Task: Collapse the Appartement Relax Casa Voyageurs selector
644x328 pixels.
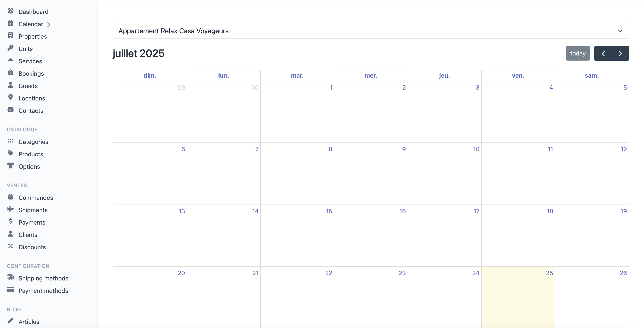Action: click(620, 31)
